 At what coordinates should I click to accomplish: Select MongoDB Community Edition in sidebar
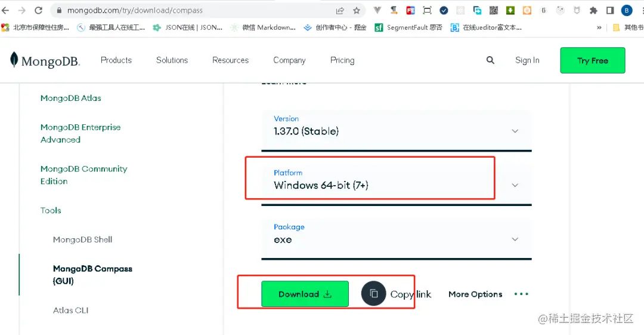point(84,175)
